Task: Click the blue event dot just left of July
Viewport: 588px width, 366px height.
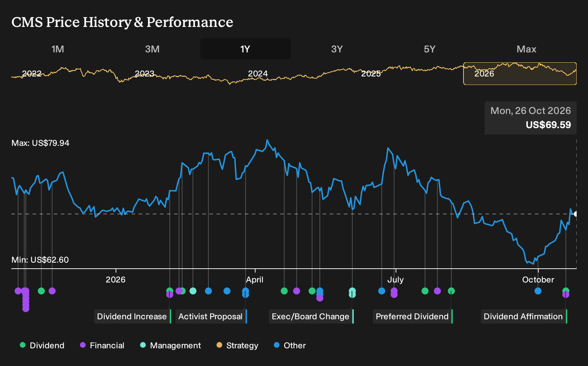Action: coord(382,291)
